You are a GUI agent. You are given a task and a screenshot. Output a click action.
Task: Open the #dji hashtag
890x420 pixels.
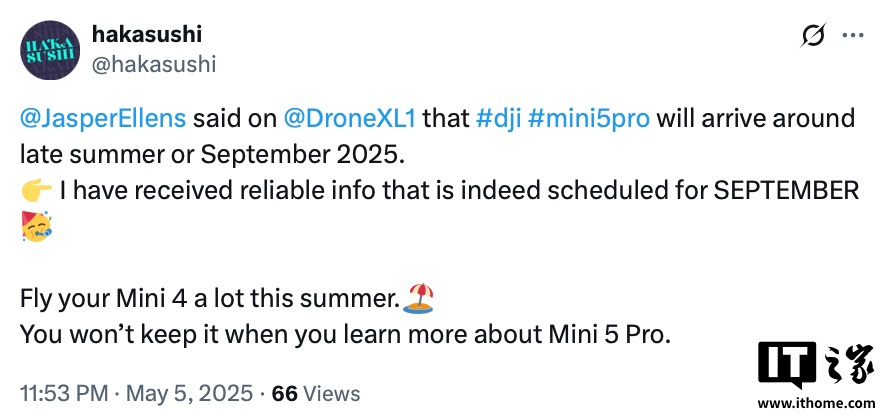tap(497, 120)
